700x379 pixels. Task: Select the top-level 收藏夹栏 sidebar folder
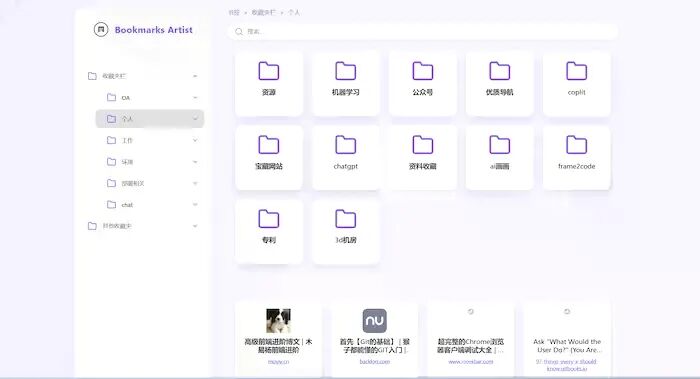143,76
